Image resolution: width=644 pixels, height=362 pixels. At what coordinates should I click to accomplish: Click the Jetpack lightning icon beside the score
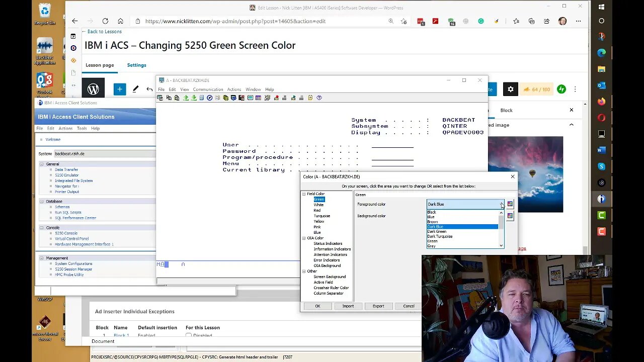click(x=561, y=88)
